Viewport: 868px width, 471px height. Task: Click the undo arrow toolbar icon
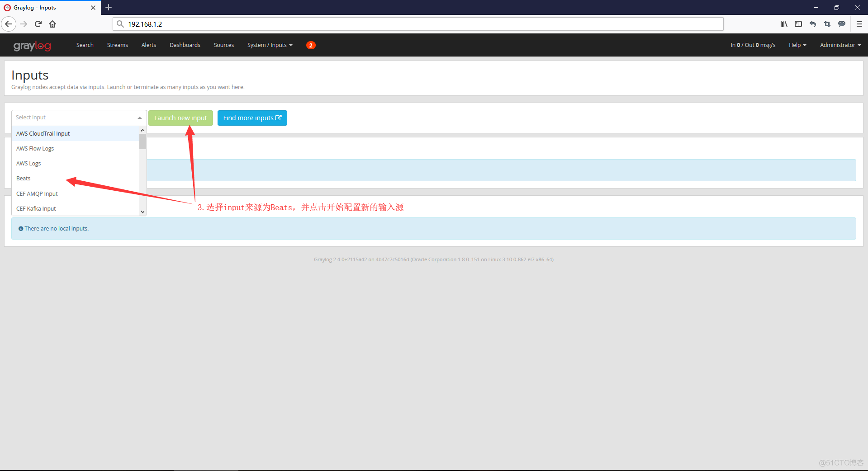[813, 24]
